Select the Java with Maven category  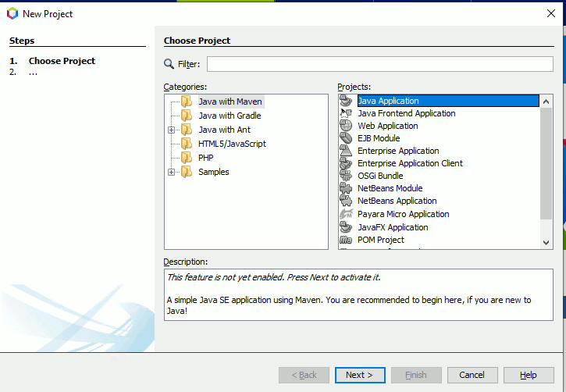(230, 102)
